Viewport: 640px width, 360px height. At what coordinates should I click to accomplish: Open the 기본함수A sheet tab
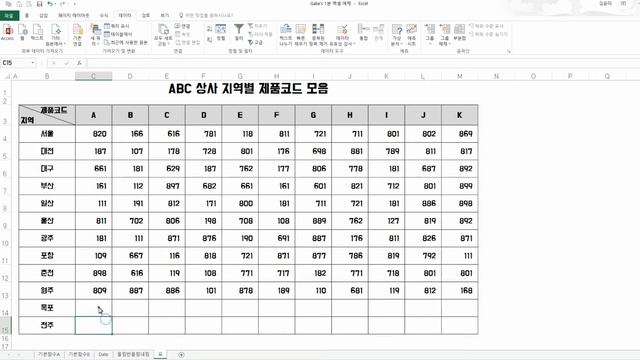click(49, 354)
